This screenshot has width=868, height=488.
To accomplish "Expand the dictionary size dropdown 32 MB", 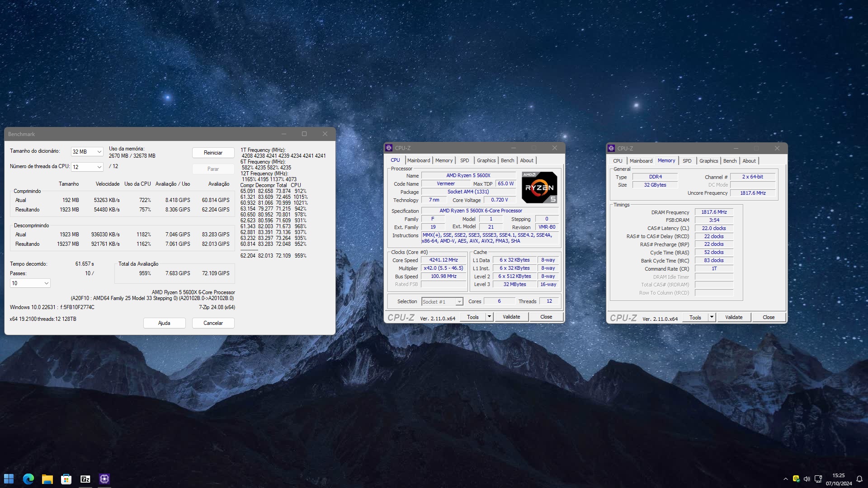I will click(87, 152).
